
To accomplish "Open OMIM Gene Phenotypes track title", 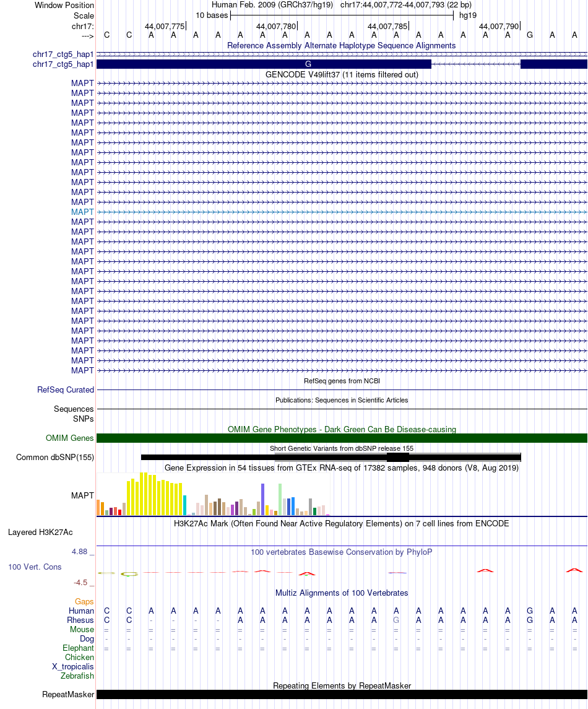I will pyautogui.click(x=342, y=430).
